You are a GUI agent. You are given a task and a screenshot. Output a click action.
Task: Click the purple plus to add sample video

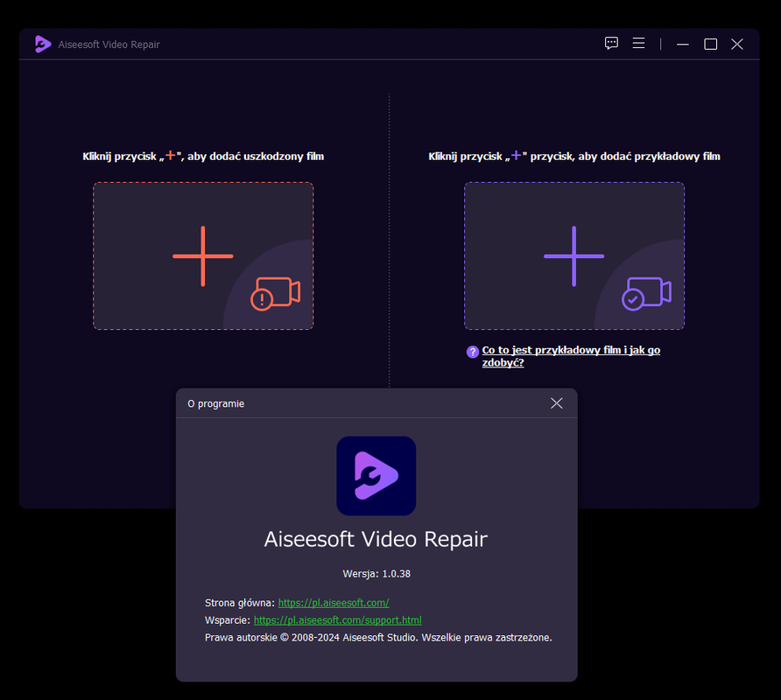pos(573,255)
